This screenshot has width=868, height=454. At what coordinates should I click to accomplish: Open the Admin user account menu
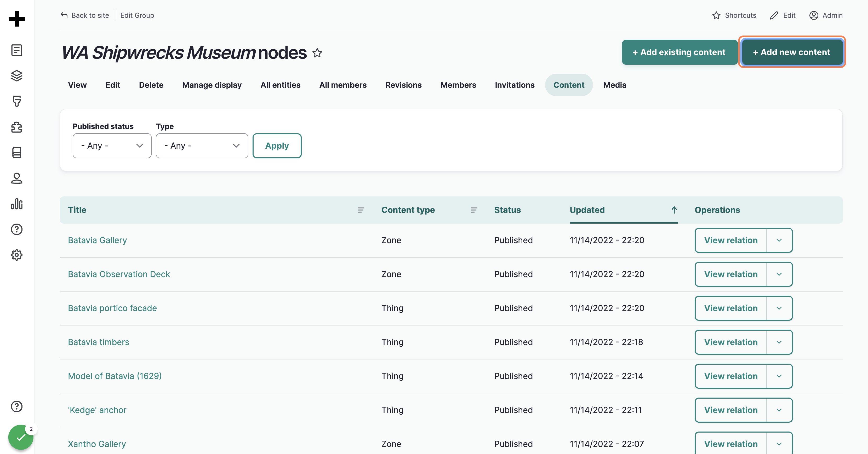pyautogui.click(x=826, y=15)
